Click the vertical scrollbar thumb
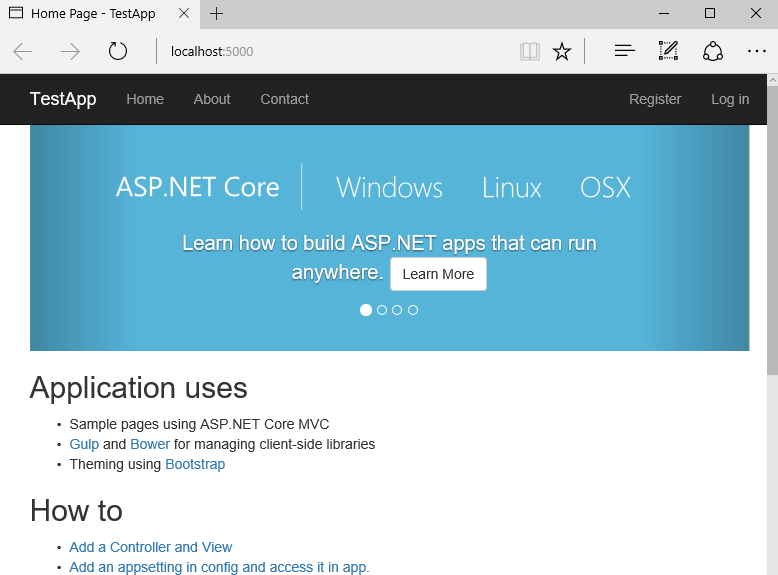 [772, 231]
